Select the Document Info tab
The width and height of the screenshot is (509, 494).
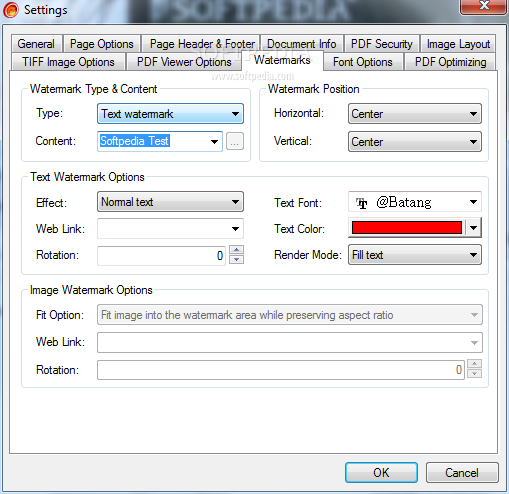pyautogui.click(x=302, y=44)
